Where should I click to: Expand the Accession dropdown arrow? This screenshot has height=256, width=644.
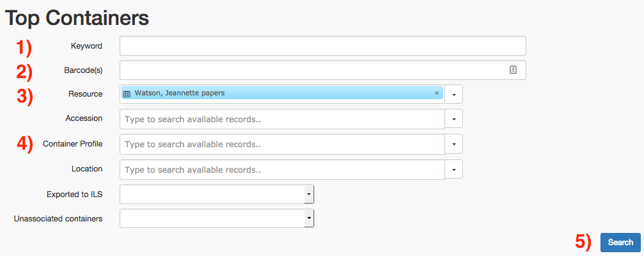pyautogui.click(x=453, y=119)
